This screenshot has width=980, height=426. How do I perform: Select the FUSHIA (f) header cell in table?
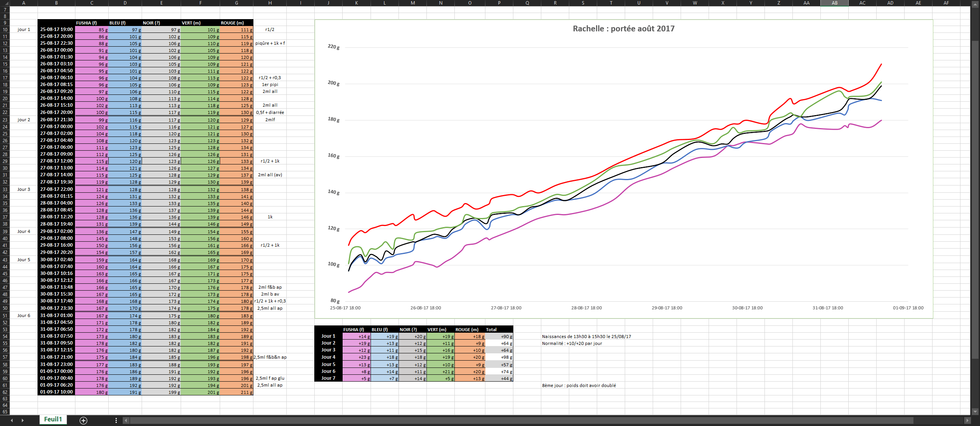click(x=91, y=23)
